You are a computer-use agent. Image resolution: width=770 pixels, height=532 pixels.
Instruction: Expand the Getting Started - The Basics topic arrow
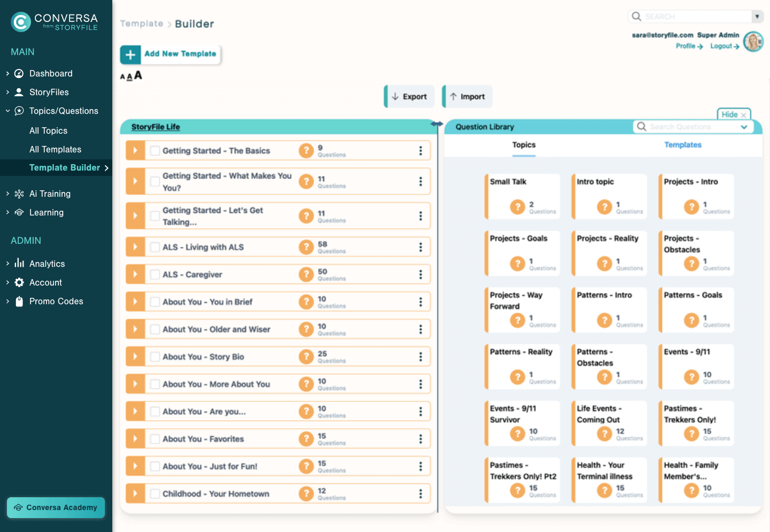[135, 151]
